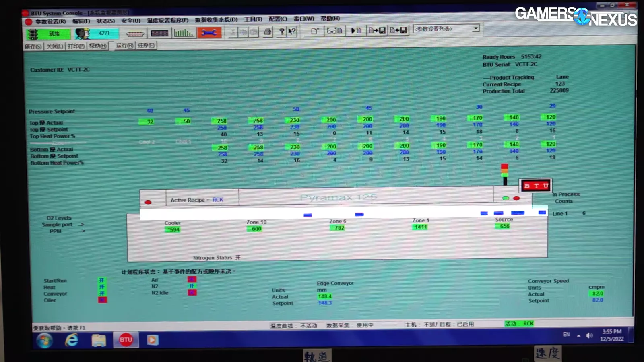Click the serial connector port icon

point(135,34)
